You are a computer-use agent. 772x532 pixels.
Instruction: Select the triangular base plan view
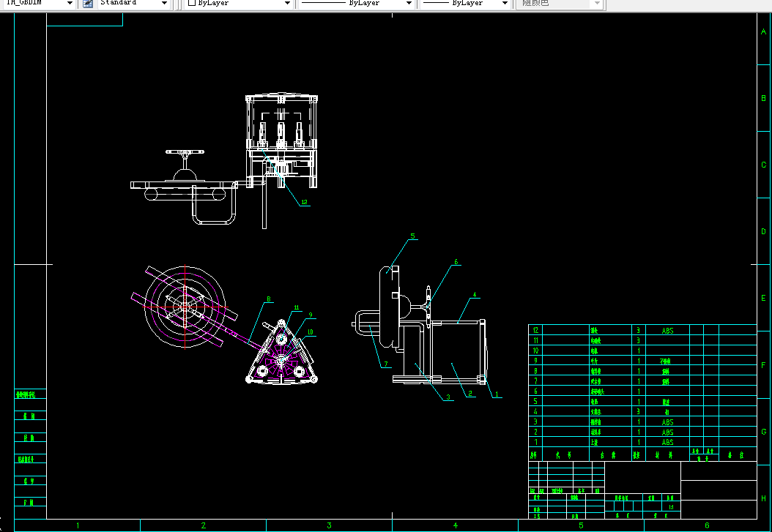[281, 352]
